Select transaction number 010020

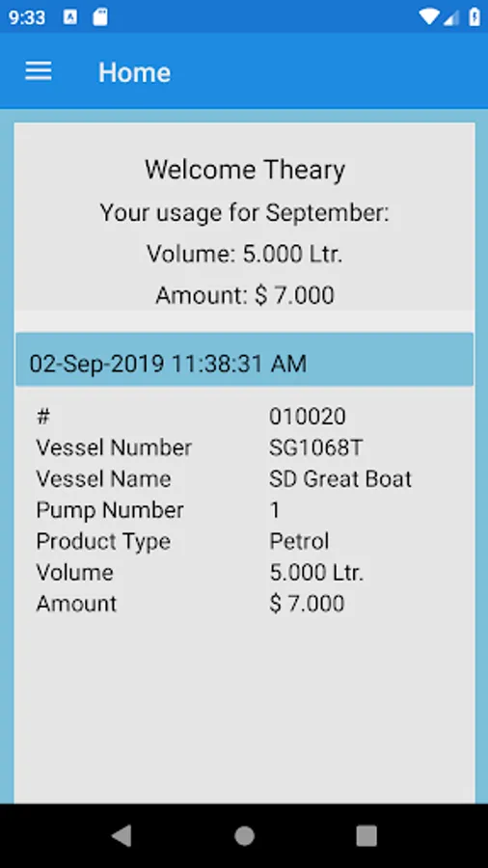pos(308,417)
